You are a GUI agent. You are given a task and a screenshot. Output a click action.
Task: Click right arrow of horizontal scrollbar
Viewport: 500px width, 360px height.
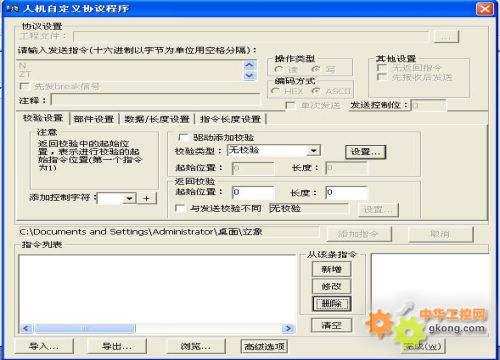[x=287, y=329]
